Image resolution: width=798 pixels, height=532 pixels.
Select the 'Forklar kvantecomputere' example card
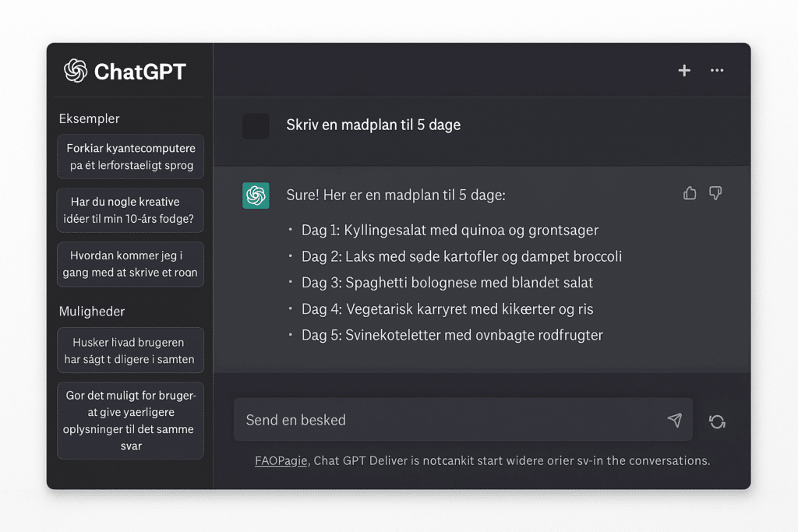131,157
